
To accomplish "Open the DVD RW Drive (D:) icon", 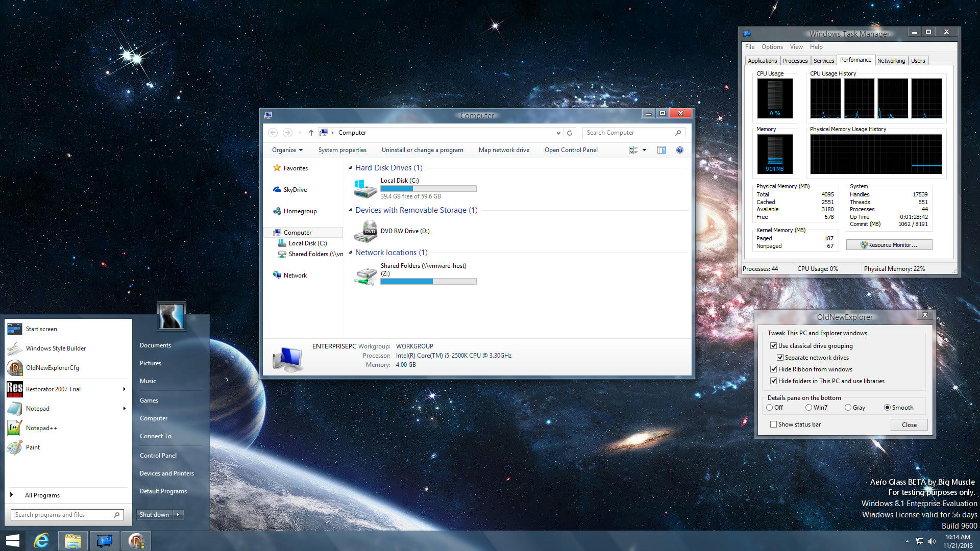I will pos(365,231).
